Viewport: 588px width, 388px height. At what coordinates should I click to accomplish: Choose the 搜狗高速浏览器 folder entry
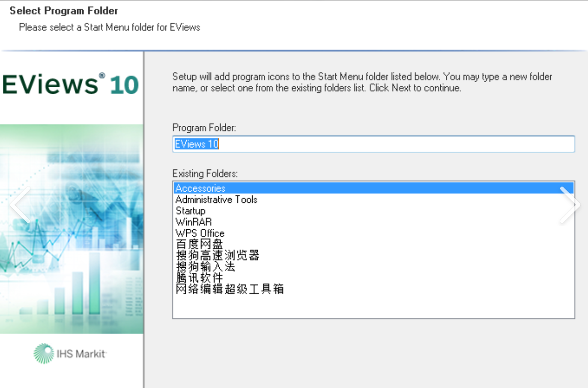(x=218, y=255)
